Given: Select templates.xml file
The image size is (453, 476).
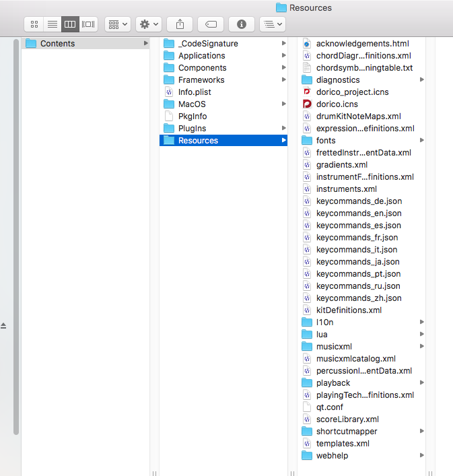Looking at the screenshot, I should [x=361, y=444].
